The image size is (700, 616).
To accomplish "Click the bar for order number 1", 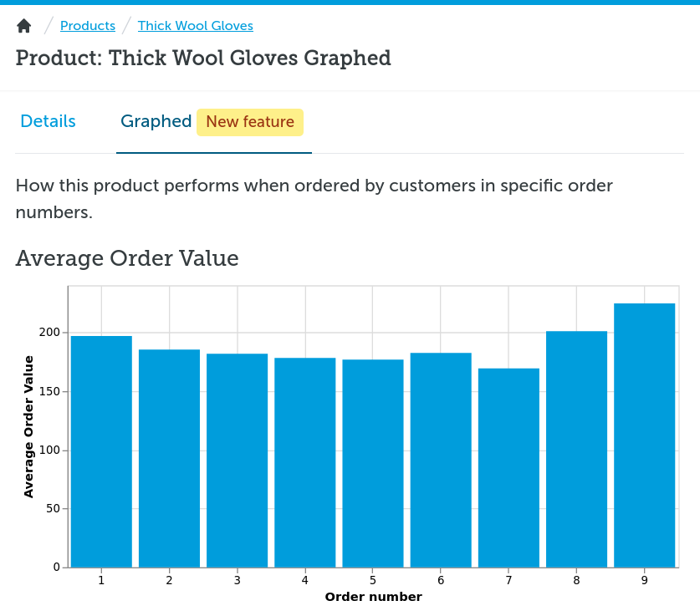I will coord(101,451).
